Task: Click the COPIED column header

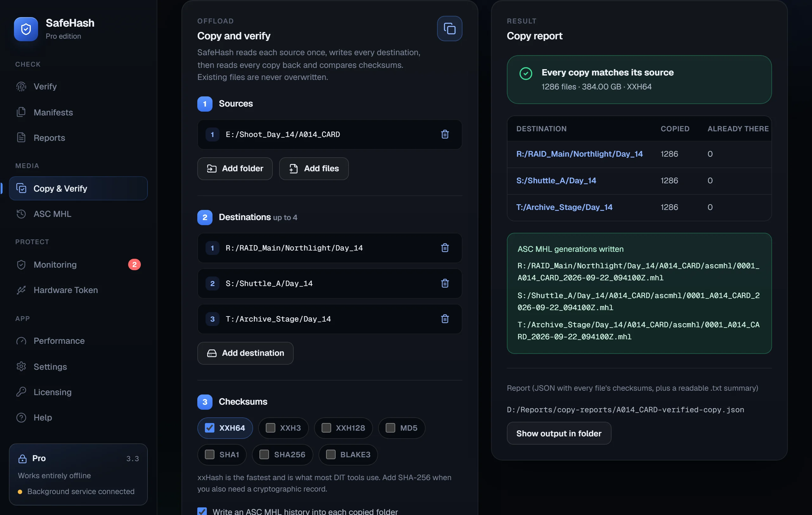Action: [675, 129]
